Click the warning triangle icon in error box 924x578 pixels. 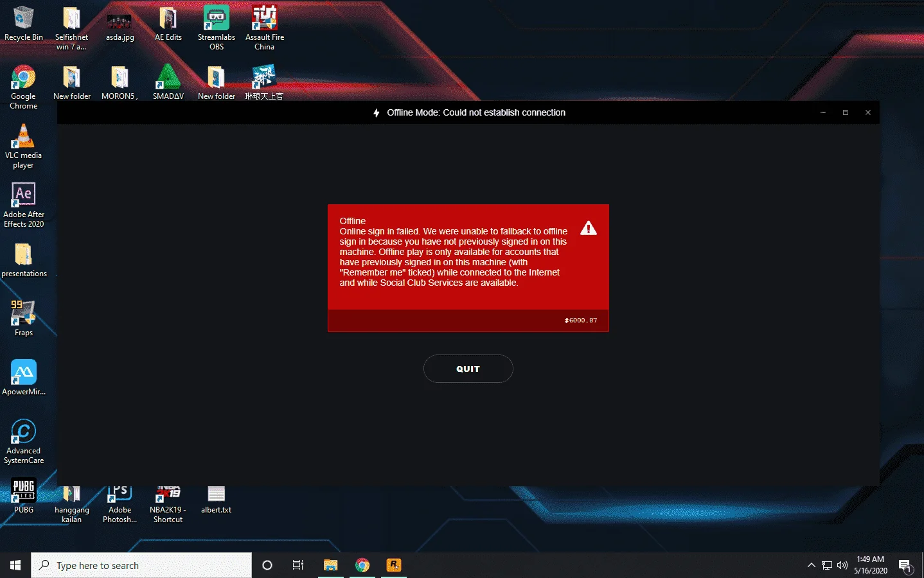pos(588,228)
